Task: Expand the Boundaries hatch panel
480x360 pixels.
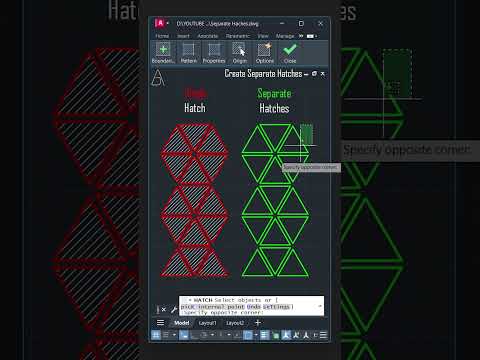Action: click(x=163, y=53)
